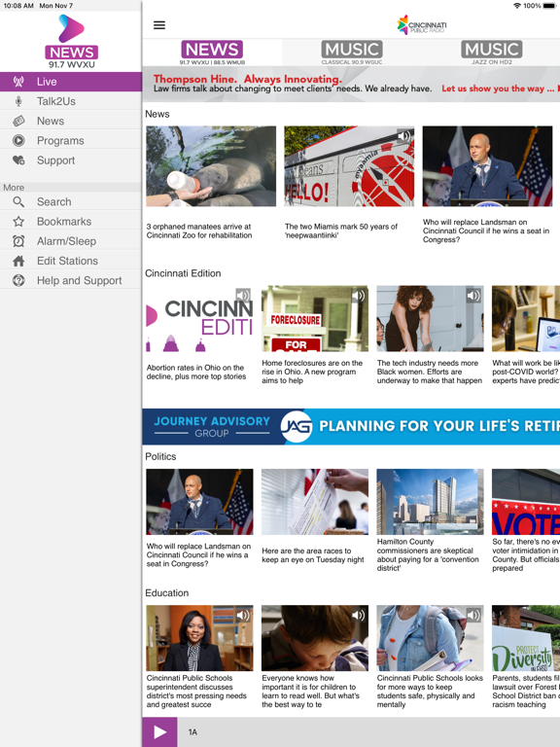Tap the Alarm/Sleep clock icon
The image size is (560, 747).
(x=18, y=241)
